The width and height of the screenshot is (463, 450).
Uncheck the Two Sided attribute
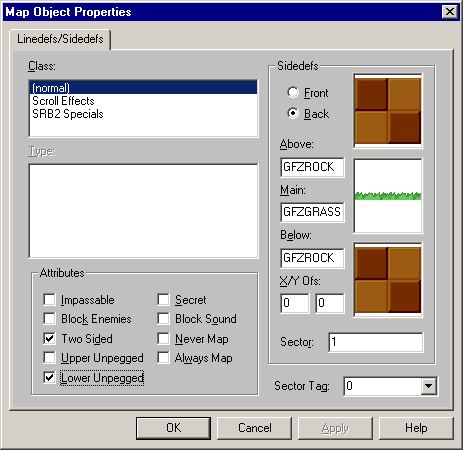click(x=50, y=338)
